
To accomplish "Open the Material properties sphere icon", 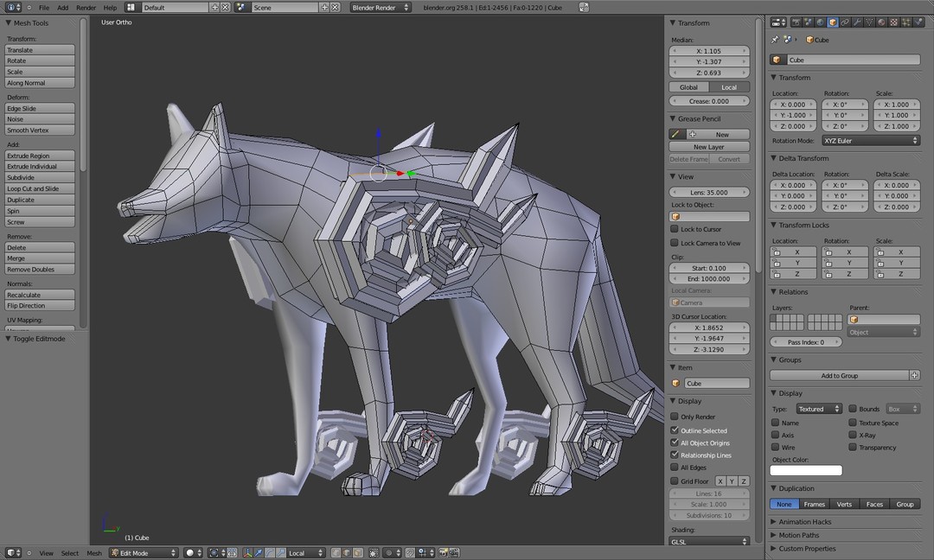I will (881, 22).
